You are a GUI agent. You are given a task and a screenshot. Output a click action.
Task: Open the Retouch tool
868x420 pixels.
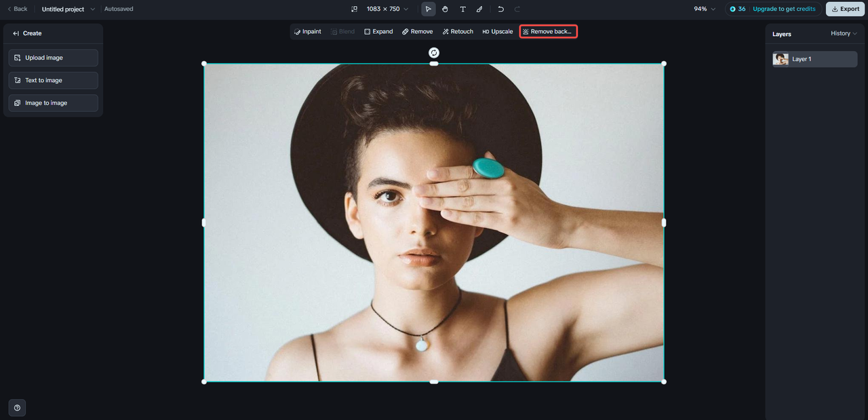pyautogui.click(x=458, y=32)
